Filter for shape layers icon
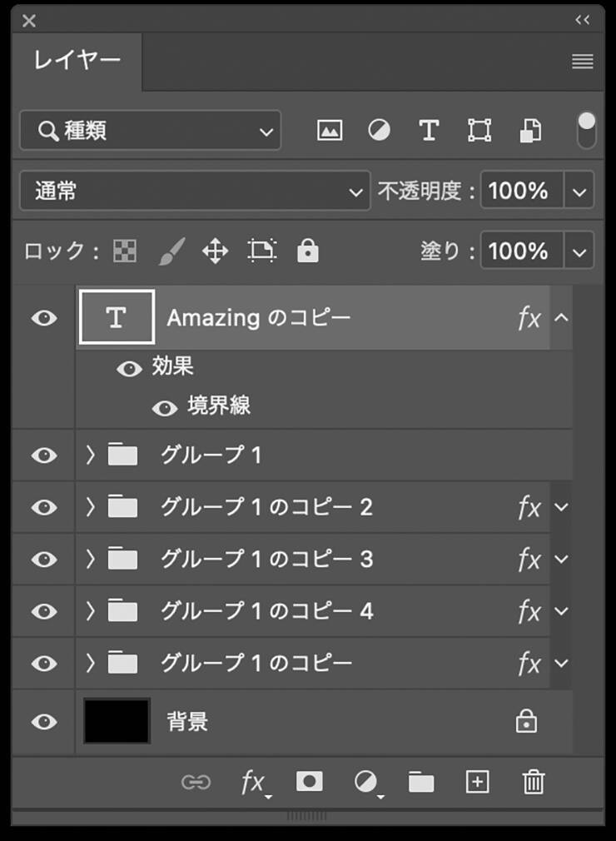The width and height of the screenshot is (616, 841). coord(479,131)
